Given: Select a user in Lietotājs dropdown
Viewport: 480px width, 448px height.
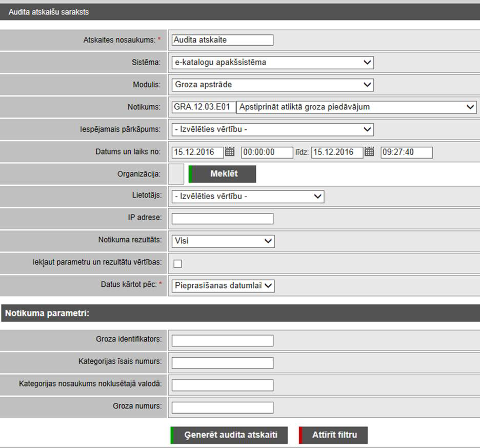Looking at the screenshot, I should pos(248,197).
